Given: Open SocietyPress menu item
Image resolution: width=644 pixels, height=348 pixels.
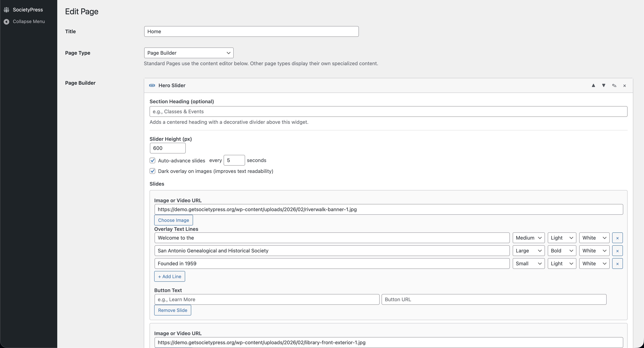Looking at the screenshot, I should click(28, 10).
